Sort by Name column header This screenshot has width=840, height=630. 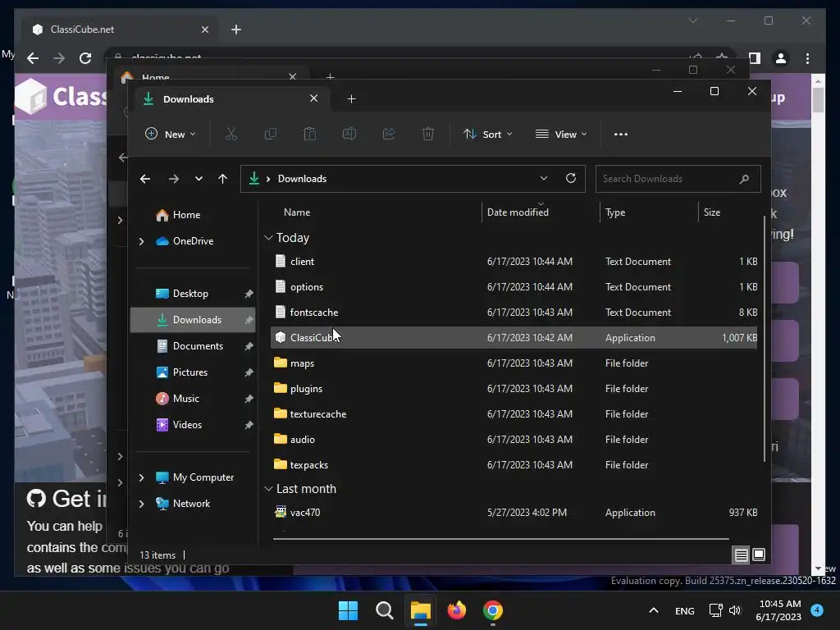click(x=297, y=212)
